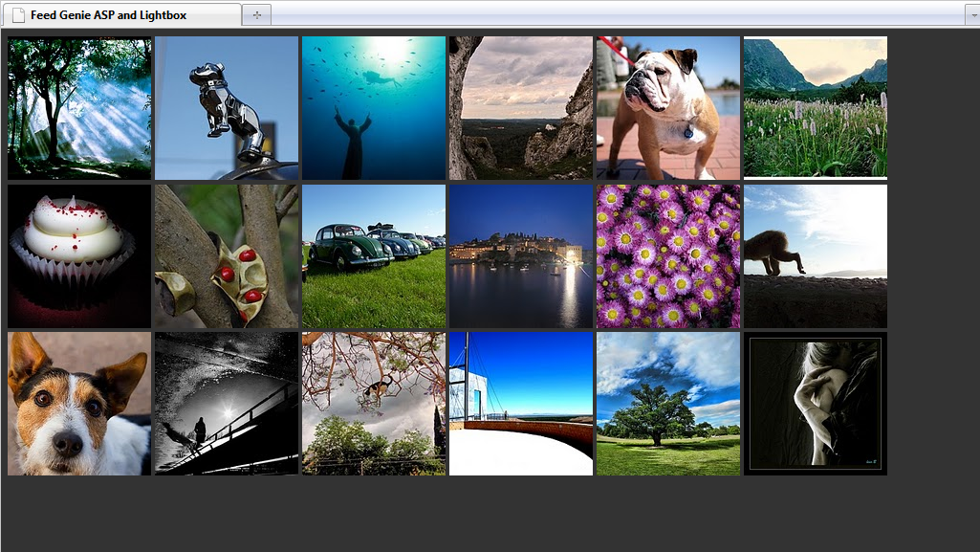Open the night harbor town thumbnail
The image size is (980, 552).
(x=521, y=255)
